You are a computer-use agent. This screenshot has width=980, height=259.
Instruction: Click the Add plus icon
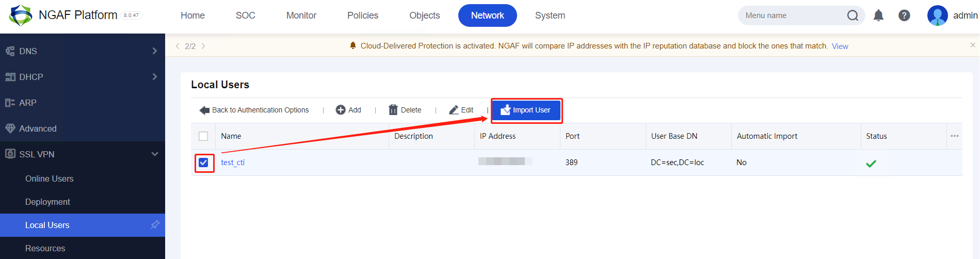tap(341, 110)
